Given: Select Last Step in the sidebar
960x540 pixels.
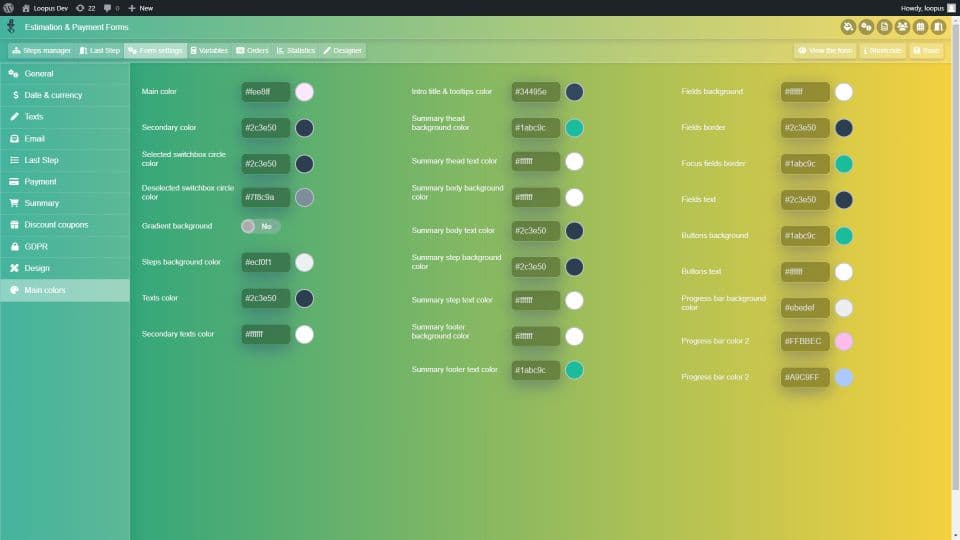Looking at the screenshot, I should click(x=65, y=160).
